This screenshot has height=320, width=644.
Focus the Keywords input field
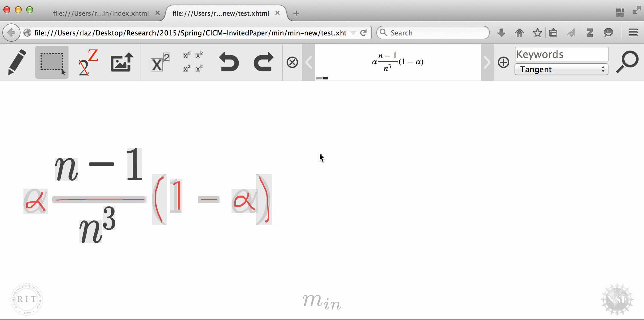coord(561,54)
